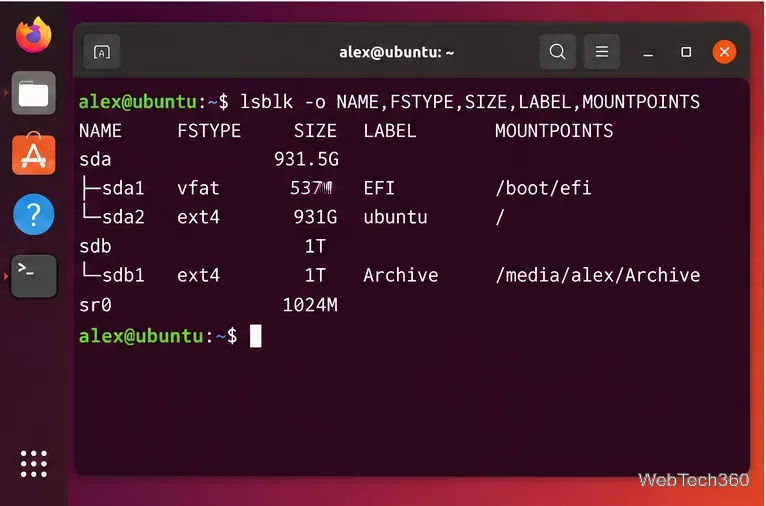Click ext4 in the sda2 row
766x506 pixels.
click(198, 217)
